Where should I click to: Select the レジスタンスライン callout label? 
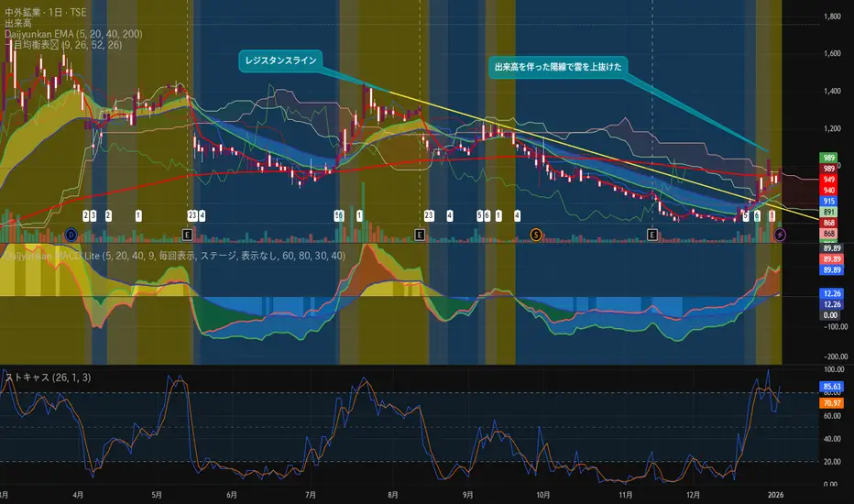280,60
